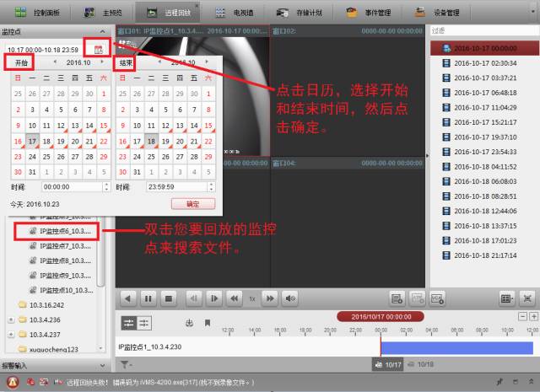Pause the video playback
The image size is (540, 392).
(x=148, y=298)
